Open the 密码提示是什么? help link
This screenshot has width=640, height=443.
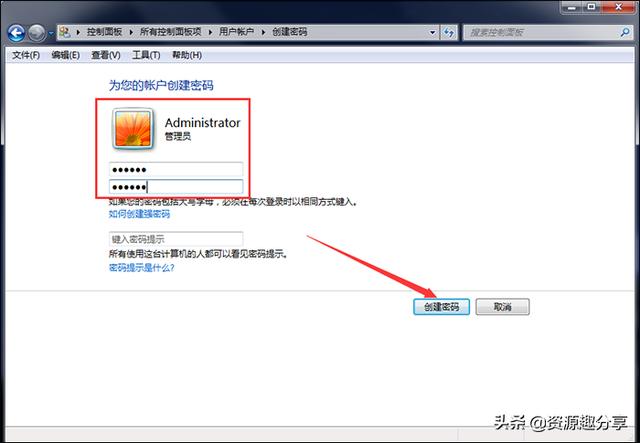point(142,268)
